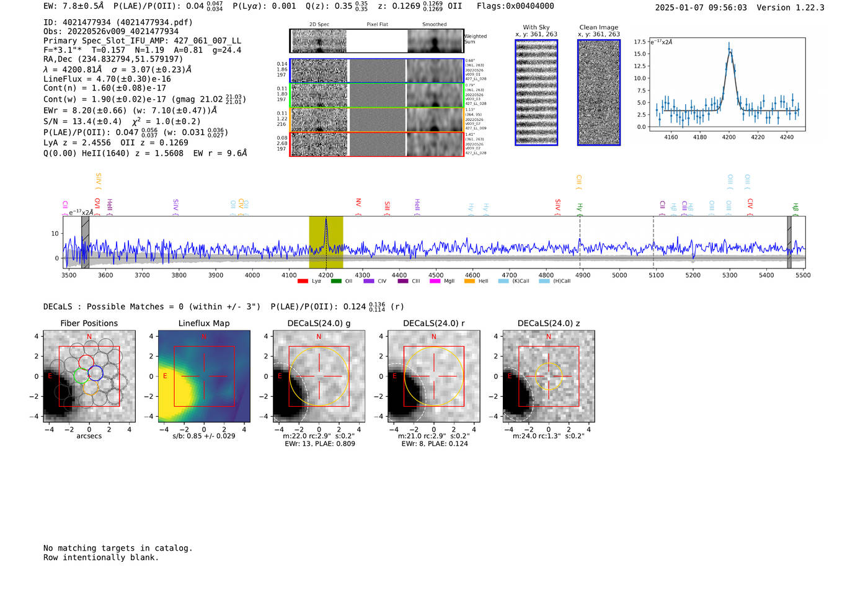Select the red-bordered 2D fiber spectrum row
This screenshot has height=591, width=868.
click(376, 144)
